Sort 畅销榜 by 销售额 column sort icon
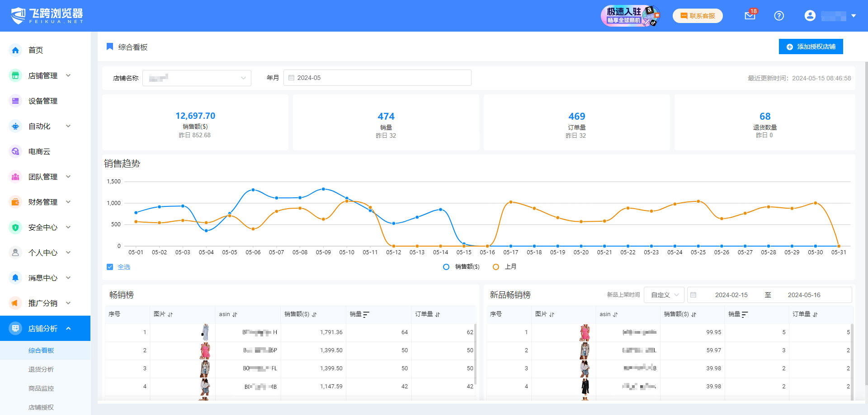 tap(314, 314)
